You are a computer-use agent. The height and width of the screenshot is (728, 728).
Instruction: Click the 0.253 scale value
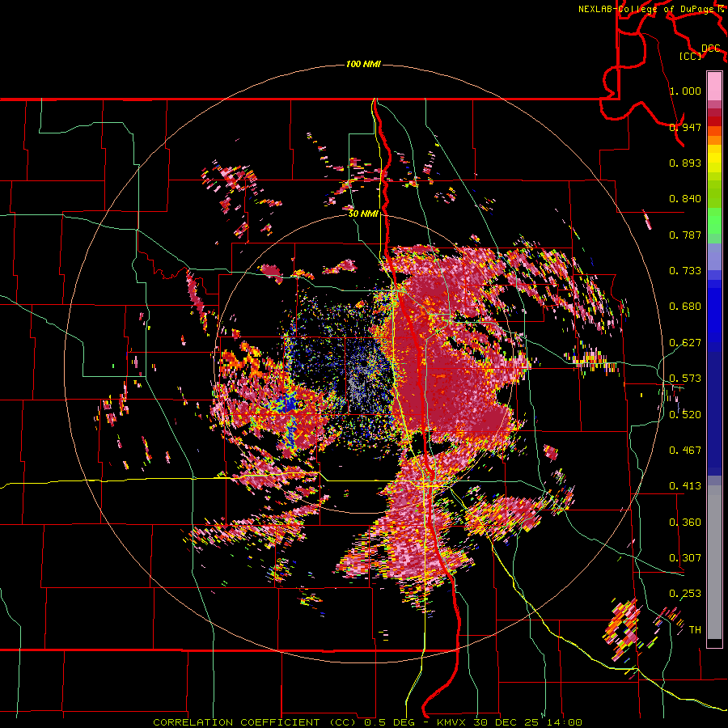coord(685,594)
